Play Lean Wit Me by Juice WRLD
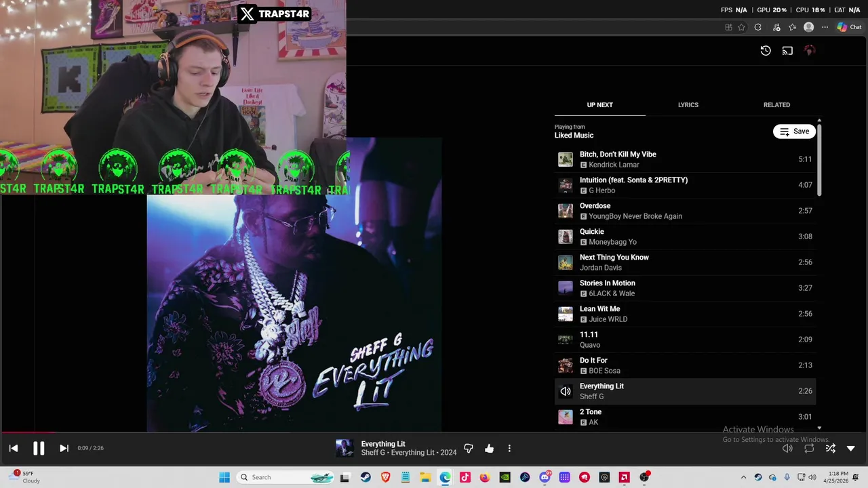Viewport: 868px width, 488px height. point(685,314)
